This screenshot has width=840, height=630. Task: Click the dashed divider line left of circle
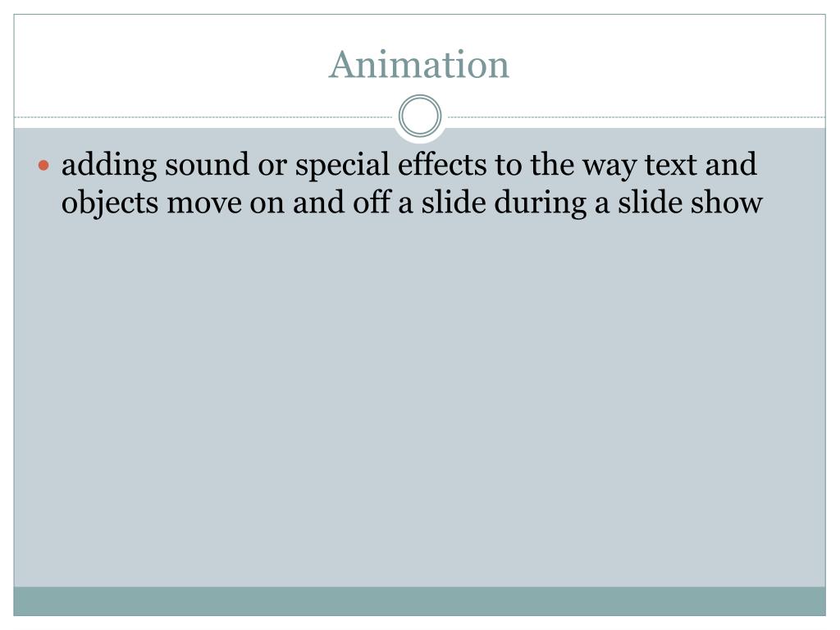pyautogui.click(x=203, y=116)
